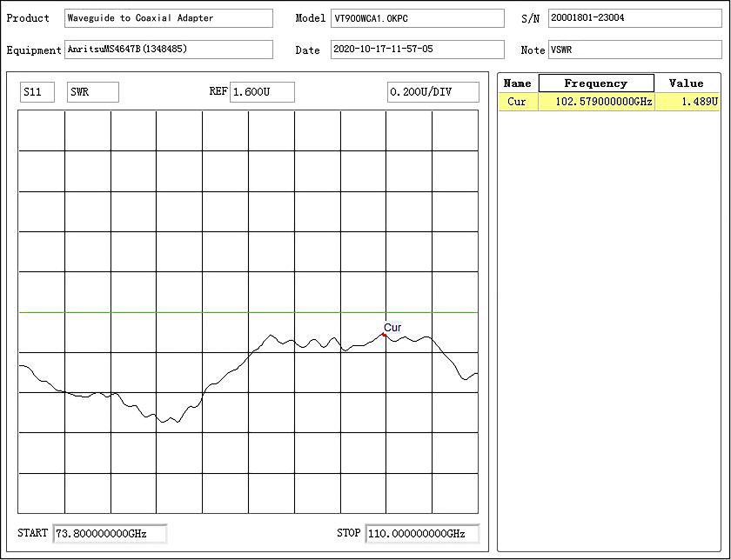Click the Date label
Viewport: 731px width, 560px height.
click(x=308, y=50)
